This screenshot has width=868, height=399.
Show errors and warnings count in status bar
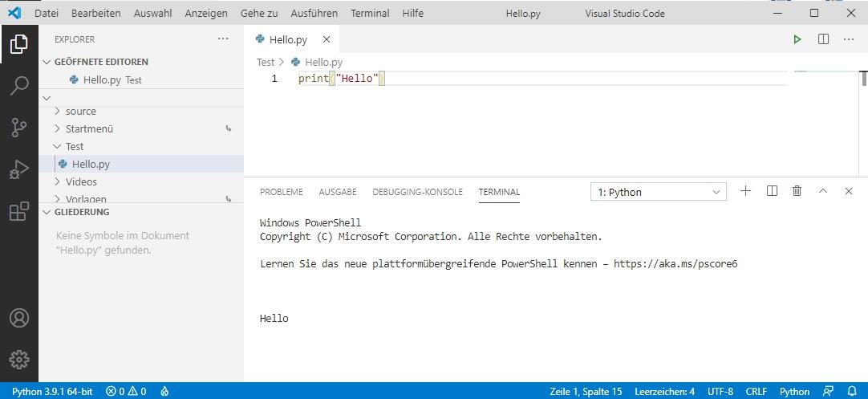tap(126, 391)
